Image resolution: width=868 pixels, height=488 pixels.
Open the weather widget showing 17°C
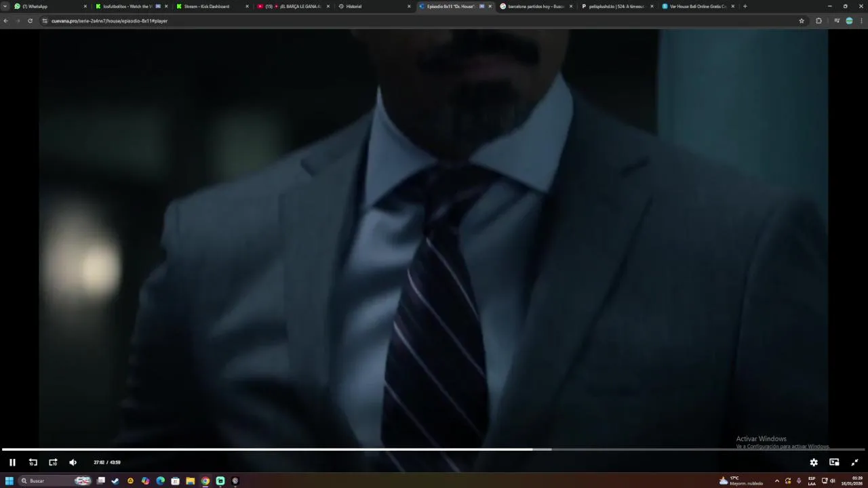(x=741, y=481)
